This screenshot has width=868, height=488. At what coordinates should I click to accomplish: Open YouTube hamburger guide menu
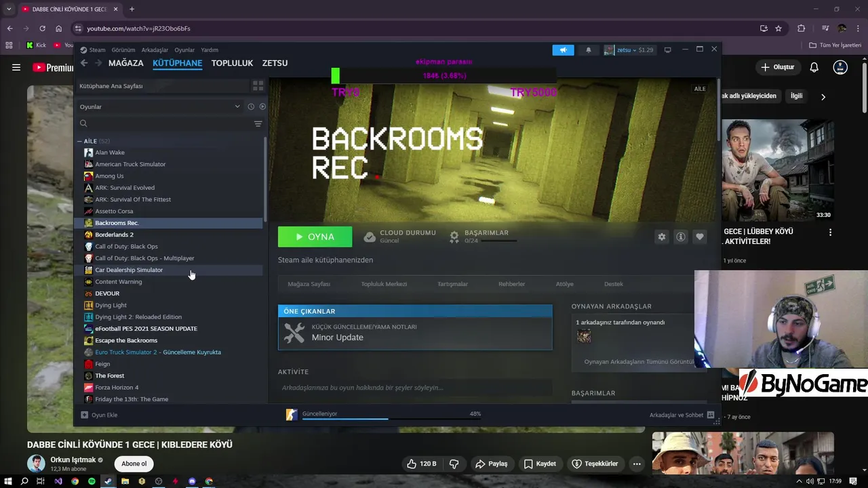(x=16, y=67)
